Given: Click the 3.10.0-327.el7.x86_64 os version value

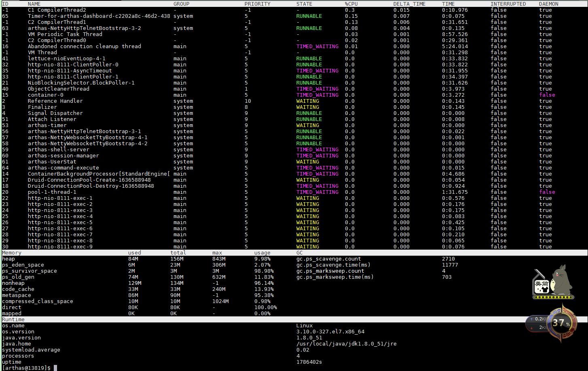Looking at the screenshot, I should click(330, 331).
